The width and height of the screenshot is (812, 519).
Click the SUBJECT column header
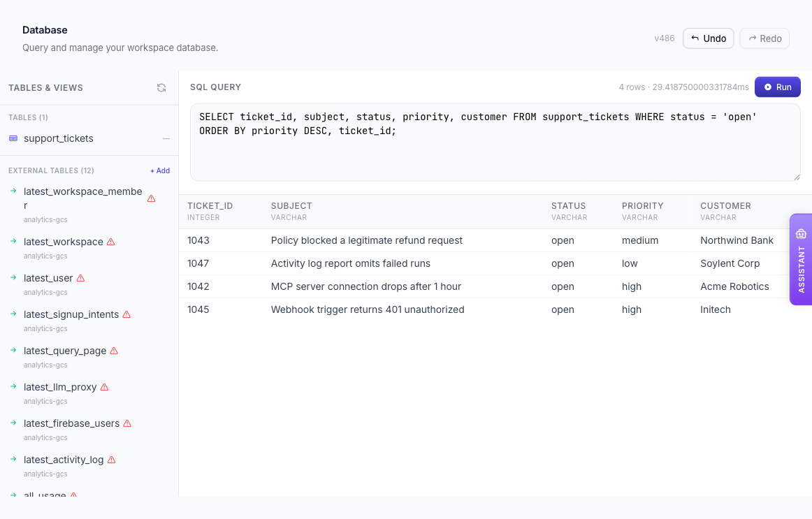(x=291, y=206)
